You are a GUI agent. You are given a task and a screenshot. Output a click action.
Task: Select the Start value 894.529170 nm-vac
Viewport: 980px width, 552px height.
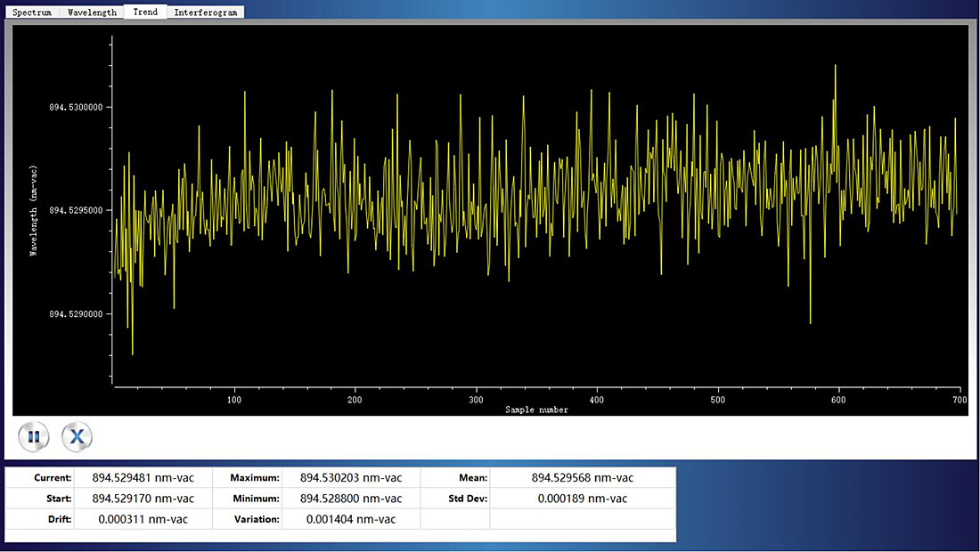coord(143,499)
